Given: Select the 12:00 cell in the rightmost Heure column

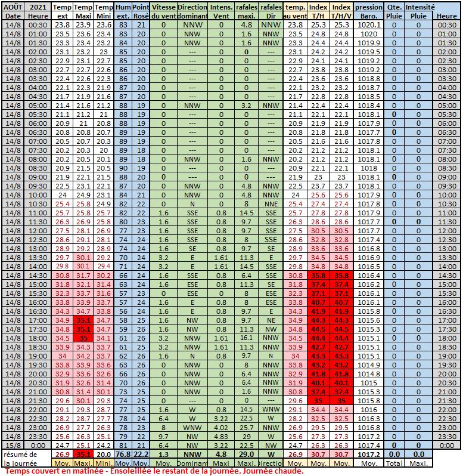Looking at the screenshot, I should pyautogui.click(x=447, y=230).
